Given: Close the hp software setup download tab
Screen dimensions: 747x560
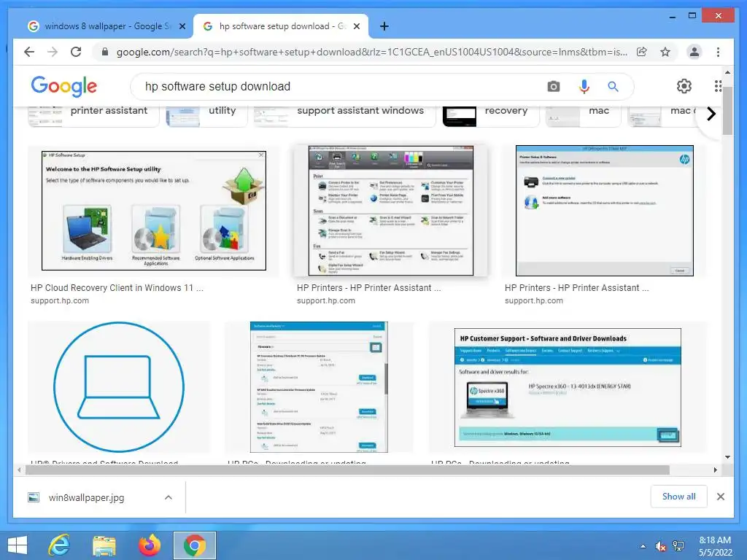Looking at the screenshot, I should [x=356, y=27].
